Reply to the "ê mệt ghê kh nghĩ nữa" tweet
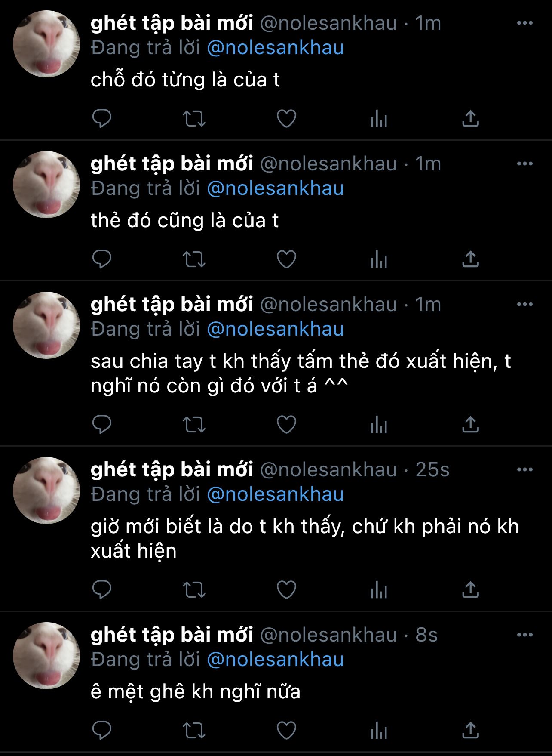Image resolution: width=552 pixels, height=756 pixels. (102, 730)
